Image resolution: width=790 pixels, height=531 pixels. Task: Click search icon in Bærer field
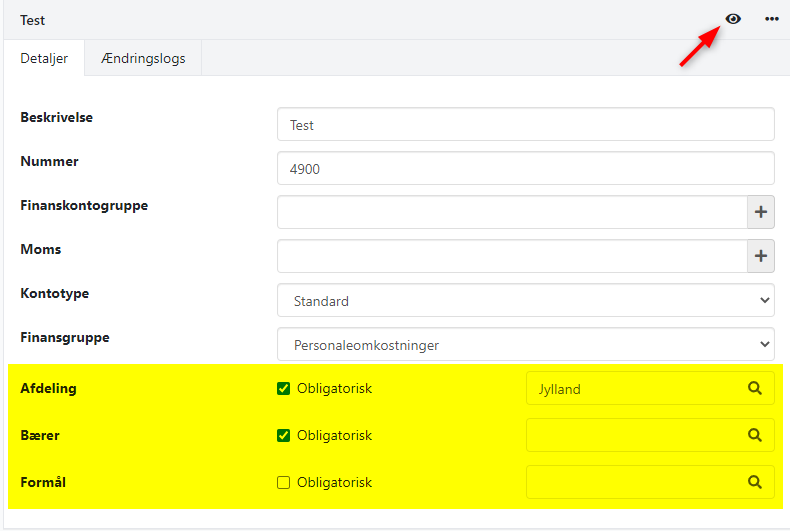coord(755,435)
